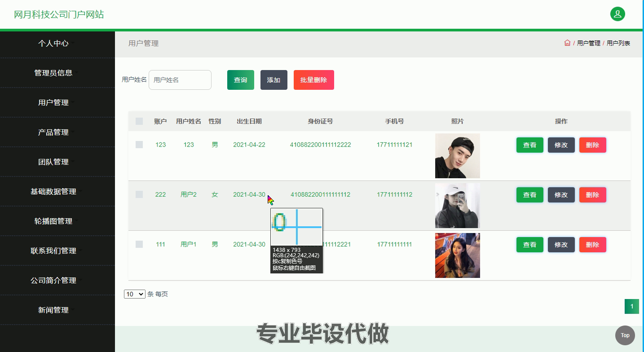Click ID number 410882200111111112
The height and width of the screenshot is (352, 644).
tap(321, 194)
